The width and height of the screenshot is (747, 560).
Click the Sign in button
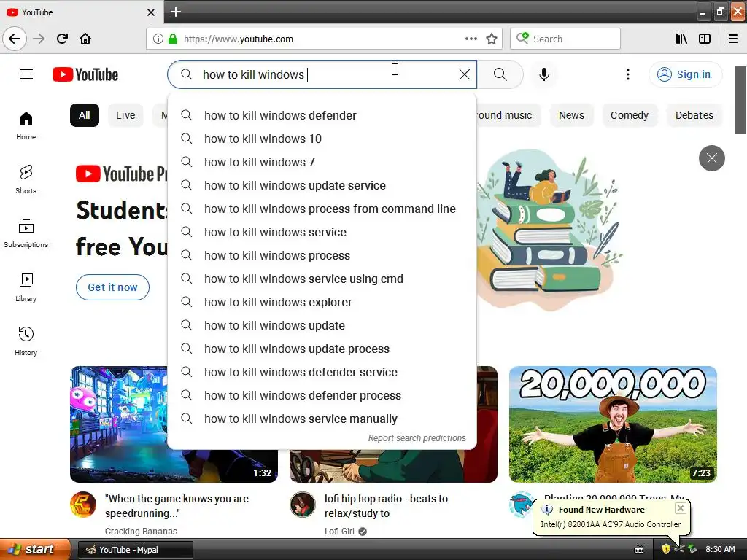point(685,74)
